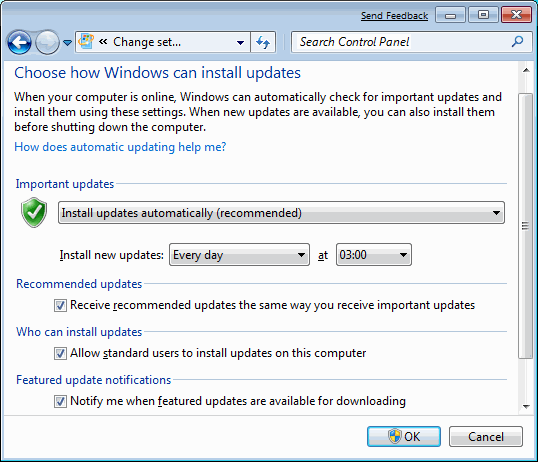
Task: Click the vertical scrollbar thumb
Action: pos(525,226)
